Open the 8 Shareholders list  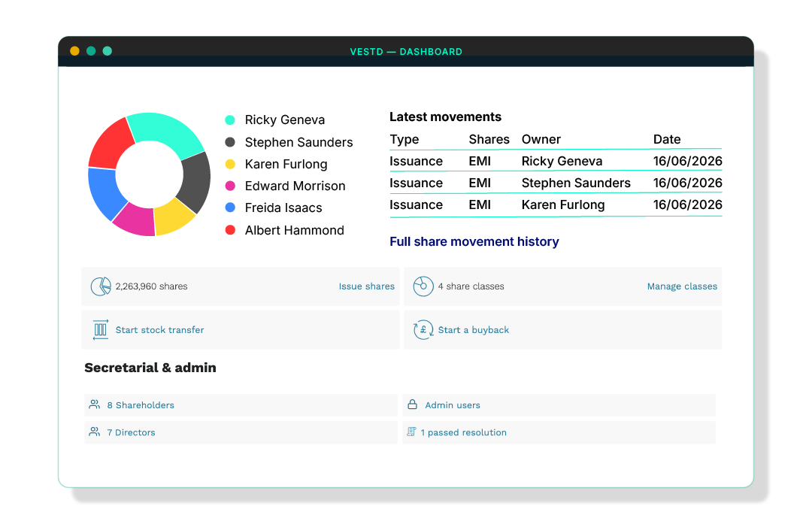click(141, 405)
